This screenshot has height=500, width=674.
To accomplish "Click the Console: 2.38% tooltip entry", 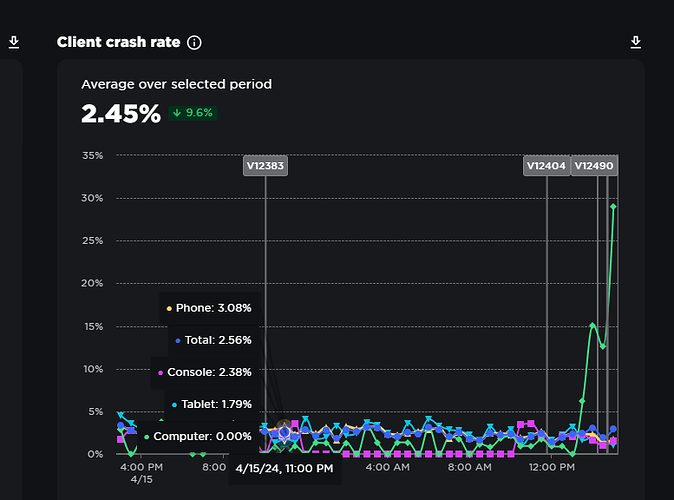I will 205,372.
